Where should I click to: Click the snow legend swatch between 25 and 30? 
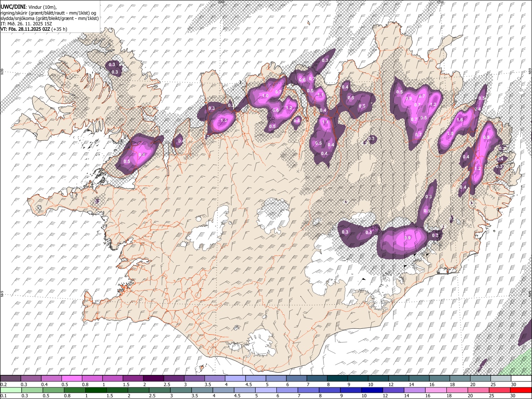[x=501, y=379]
